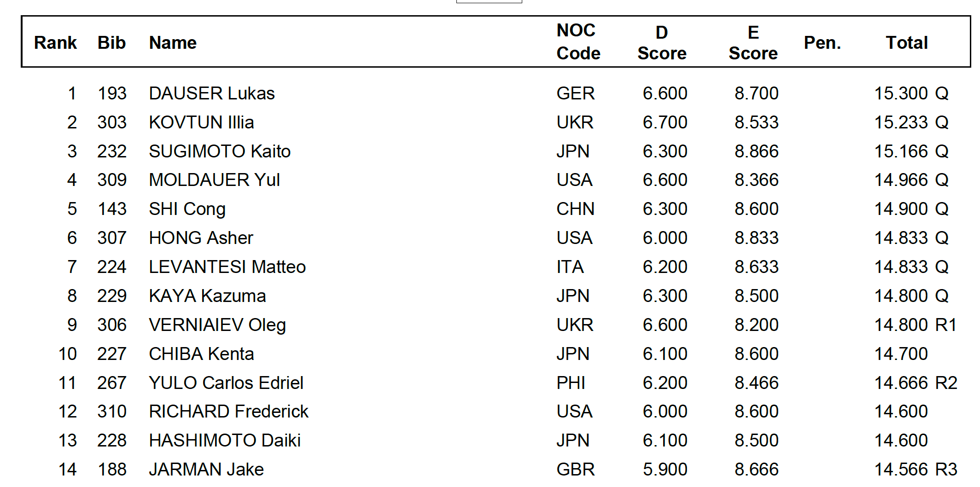Click YULO Carlos Edriel's PHI code
This screenshot has height=487, width=980.
point(571,383)
